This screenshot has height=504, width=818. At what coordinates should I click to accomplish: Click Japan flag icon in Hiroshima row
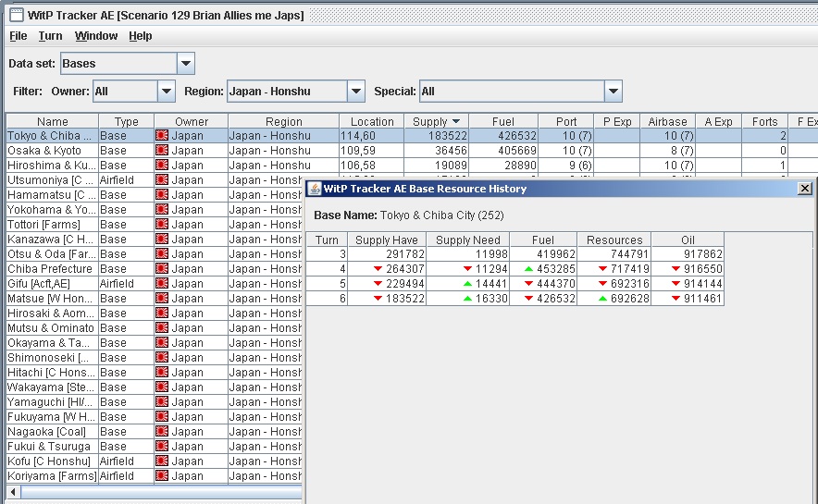pos(162,165)
